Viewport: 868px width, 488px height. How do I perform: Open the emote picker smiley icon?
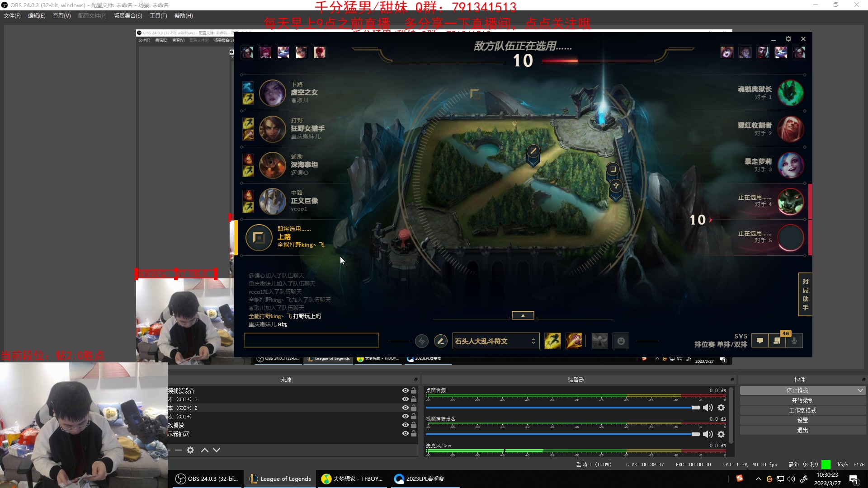tap(621, 341)
